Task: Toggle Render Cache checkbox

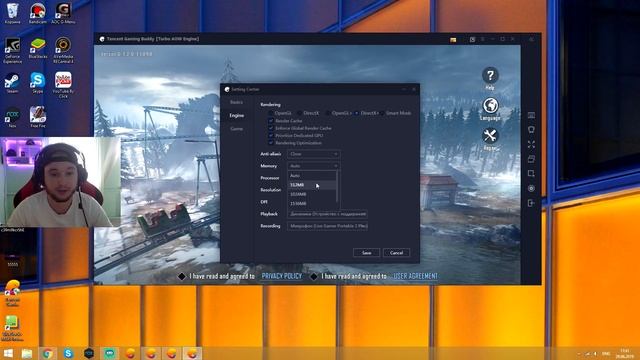Action: click(x=271, y=121)
